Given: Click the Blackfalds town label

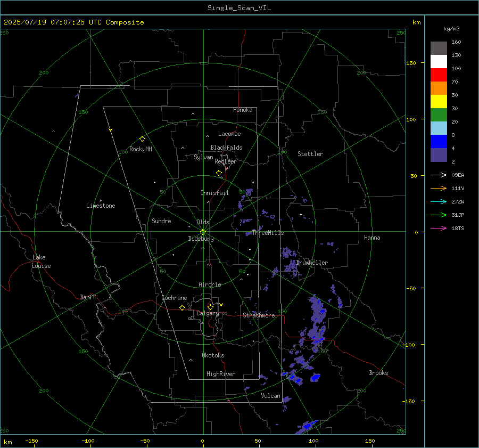Looking at the screenshot, I should pos(226,148).
